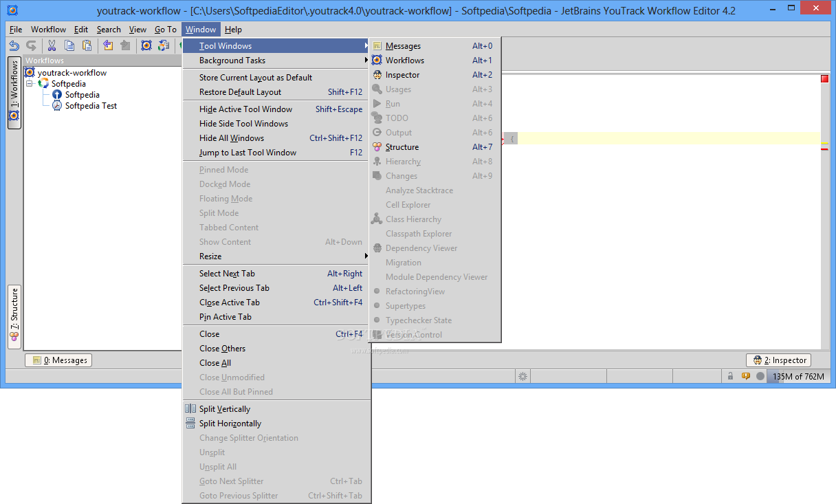Viewport: 836px width, 504px height.
Task: Choose Store Current Layout as Default
Action: (x=276, y=78)
